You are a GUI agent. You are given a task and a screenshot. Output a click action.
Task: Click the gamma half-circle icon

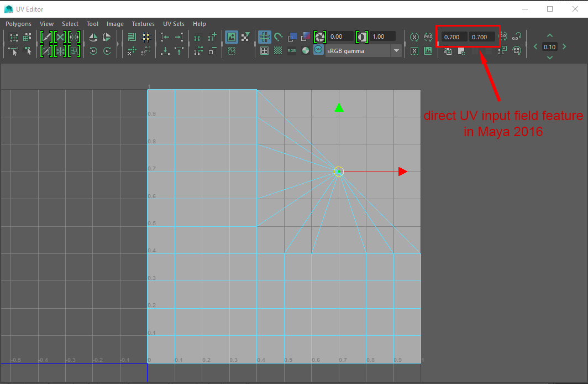pyautogui.click(x=362, y=37)
